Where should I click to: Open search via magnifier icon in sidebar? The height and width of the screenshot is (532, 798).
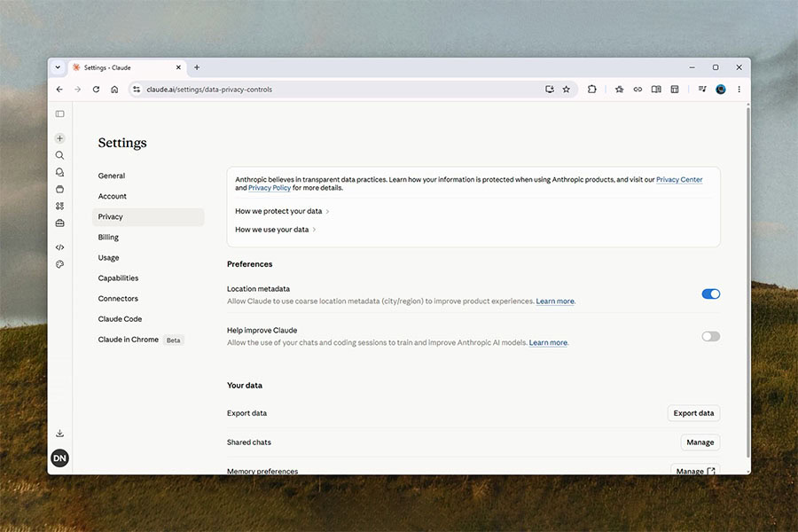click(x=59, y=155)
